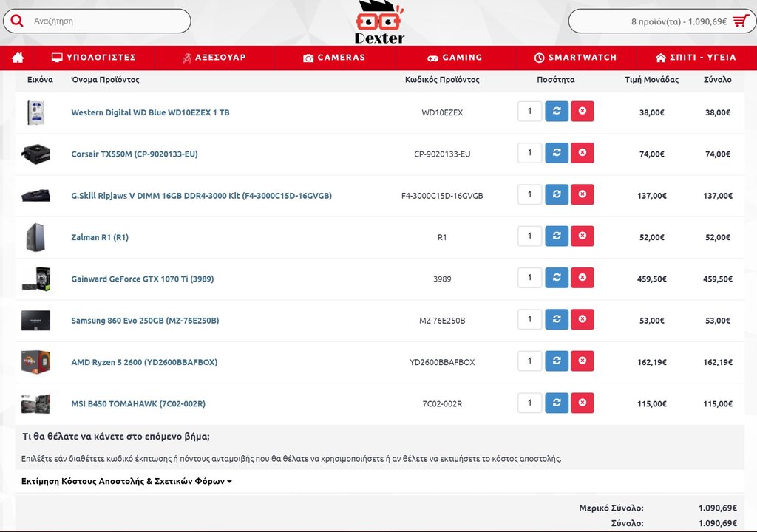757x532 pixels.
Task: Open Western Digital WD Blue WD10EZEX 1 TB link
Action: [x=150, y=112]
